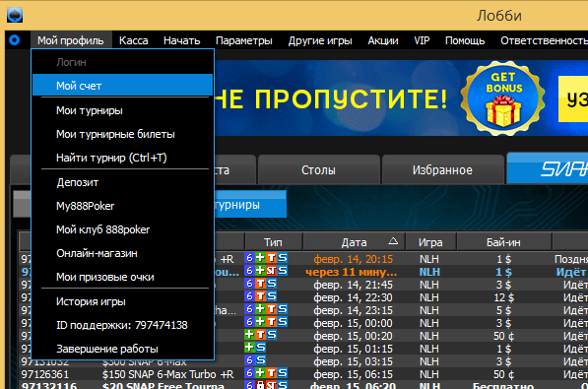This screenshot has height=389, width=588.
Task: Click type icons for the 50¢ 00:20 tournament
Action: (x=260, y=335)
